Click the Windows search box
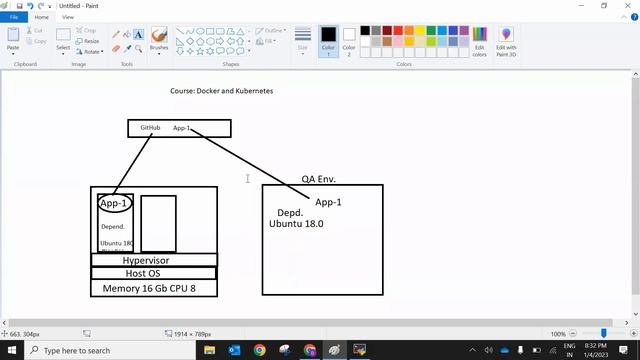Image resolution: width=640 pixels, height=360 pixels. (110, 350)
